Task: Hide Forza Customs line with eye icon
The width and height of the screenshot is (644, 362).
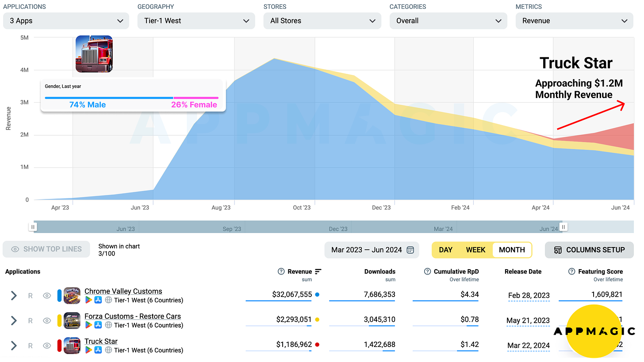Action: coord(46,321)
